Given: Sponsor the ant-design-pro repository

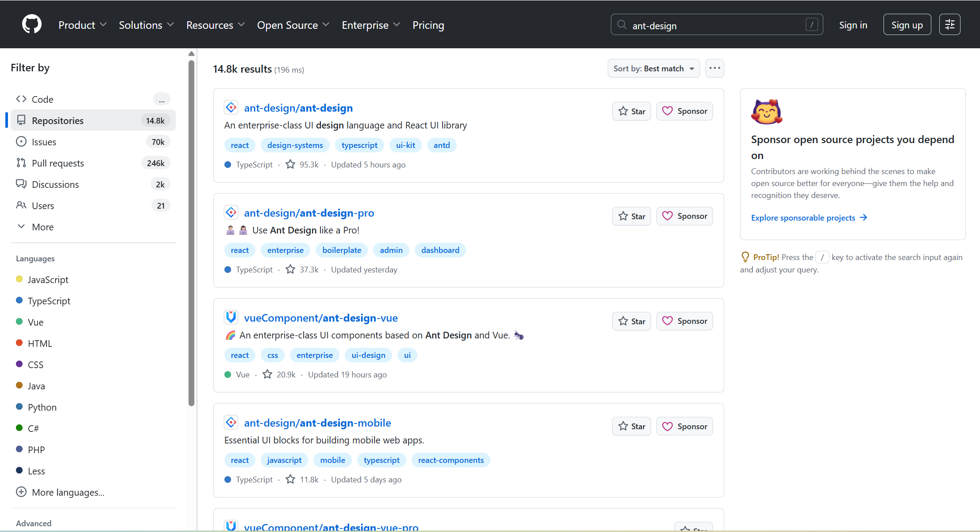Looking at the screenshot, I should 684,216.
